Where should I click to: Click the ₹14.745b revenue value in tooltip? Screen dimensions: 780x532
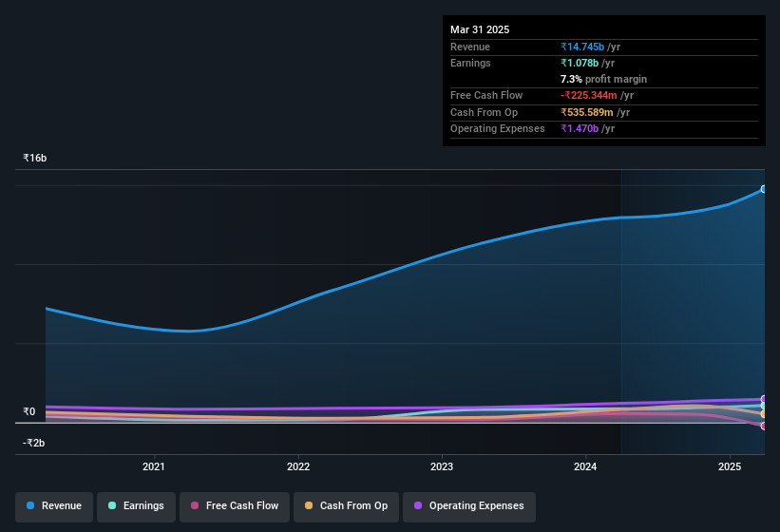582,47
